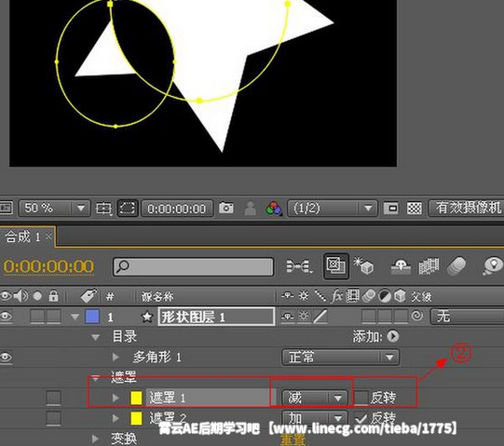Toggle quality slash switch for 形状图层 1
The image size is (504, 446).
[320, 317]
